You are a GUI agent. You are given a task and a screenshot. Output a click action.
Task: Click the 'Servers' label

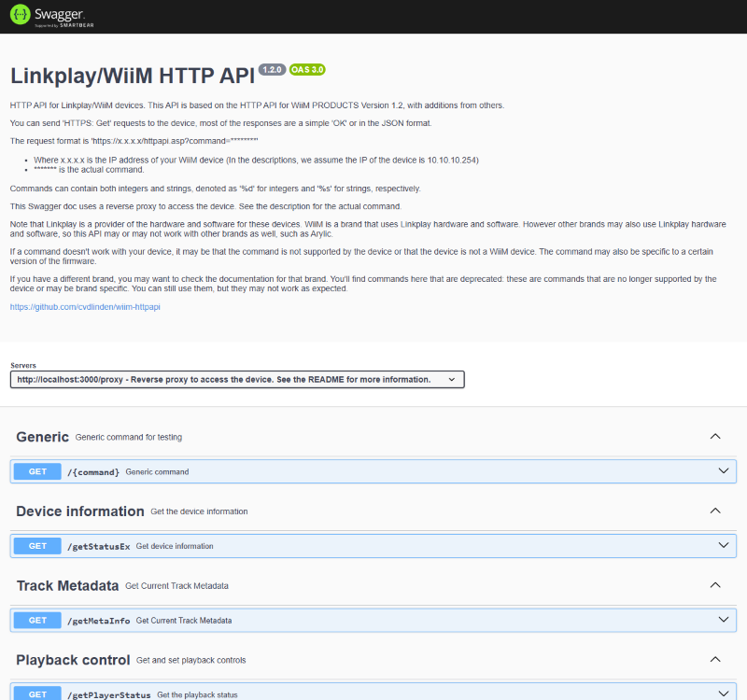(x=23, y=365)
